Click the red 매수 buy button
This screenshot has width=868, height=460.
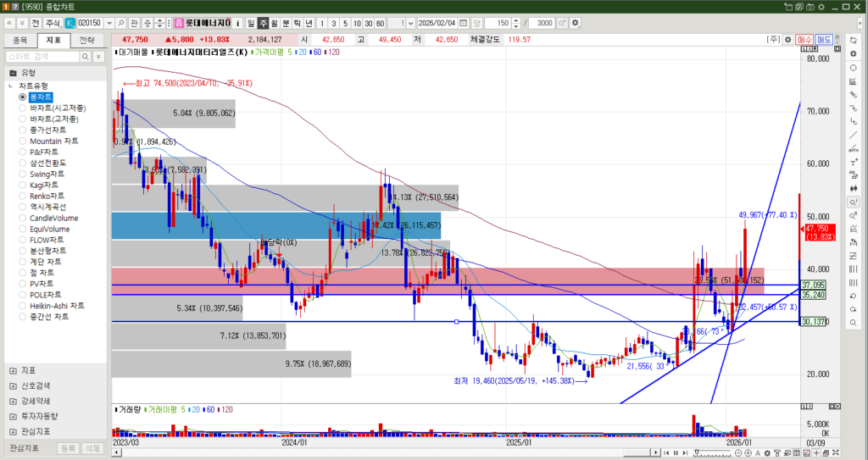[x=804, y=40]
